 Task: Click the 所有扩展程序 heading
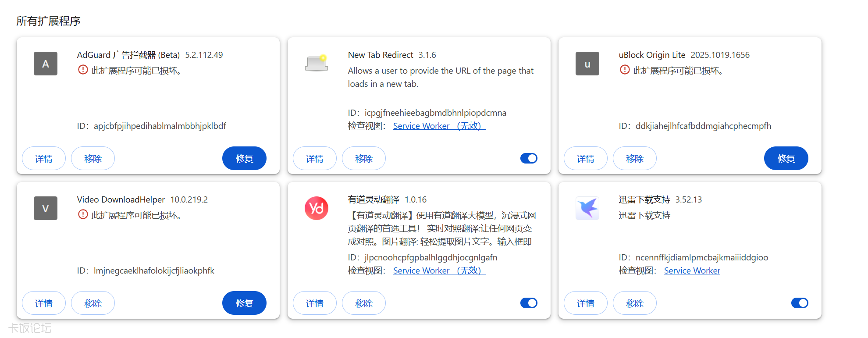point(48,21)
